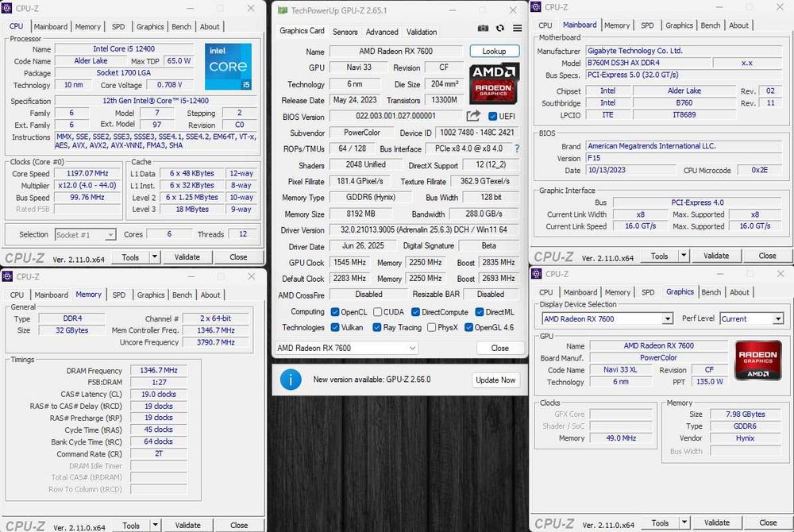Click the Memory Size value 8192 MB
This screenshot has width=794, height=532.
pyautogui.click(x=361, y=214)
